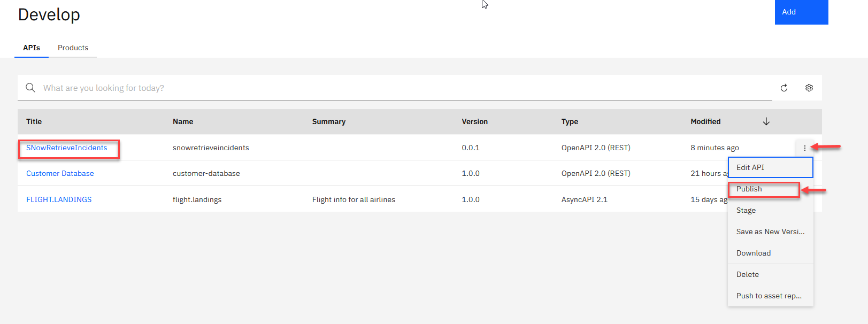Choose Push to asset repository option
This screenshot has width=868, height=324.
(x=769, y=296)
